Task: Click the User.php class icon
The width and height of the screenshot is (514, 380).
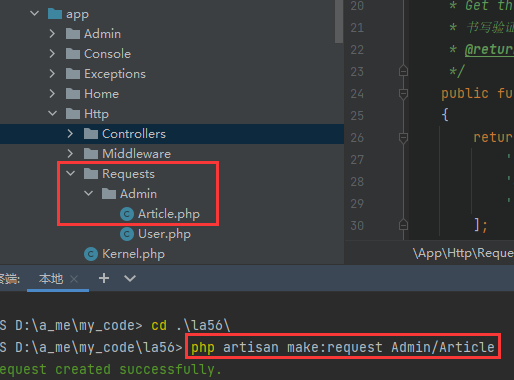Action: point(127,234)
